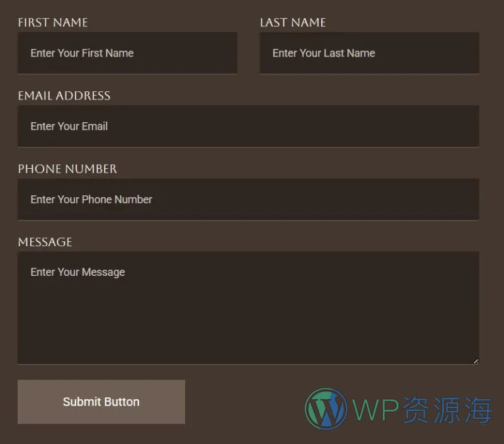Click the Enter Your First Name field
This screenshot has height=444, width=504.
127,53
